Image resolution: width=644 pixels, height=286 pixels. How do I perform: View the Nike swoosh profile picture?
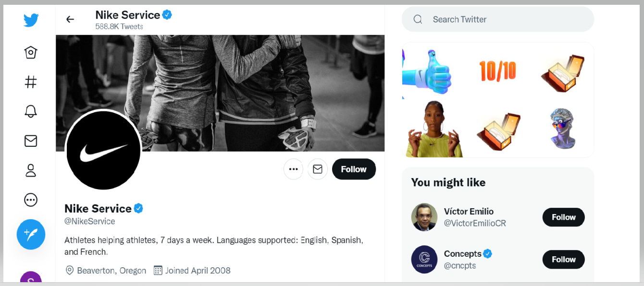click(x=103, y=150)
